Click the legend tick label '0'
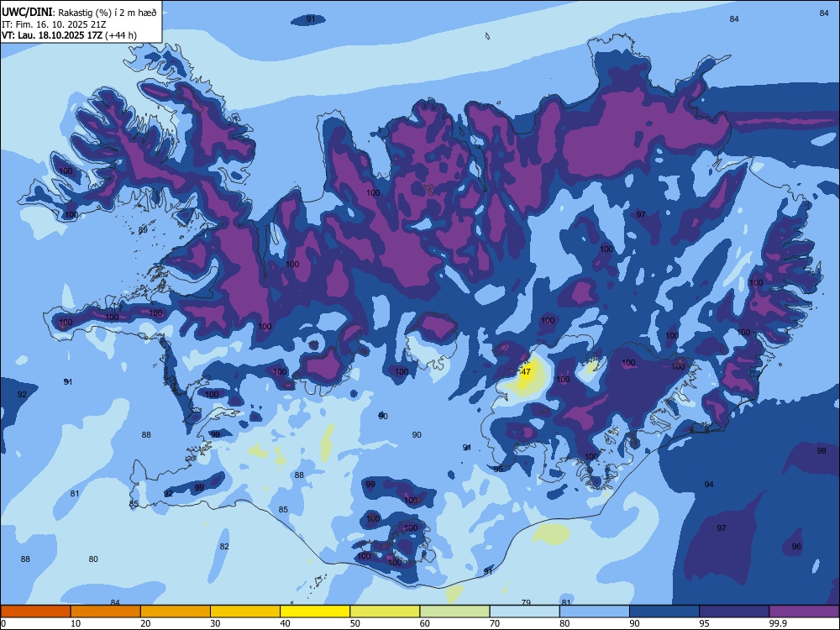 (3, 623)
